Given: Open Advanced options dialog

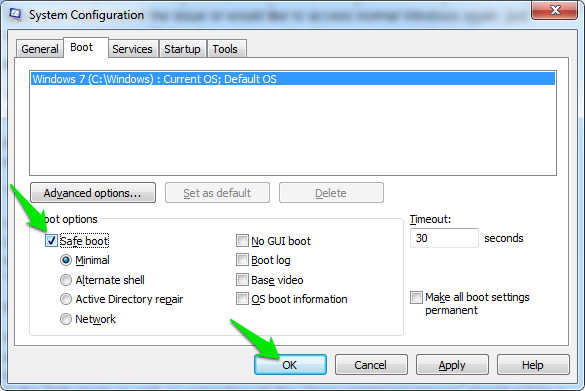Looking at the screenshot, I should (93, 193).
